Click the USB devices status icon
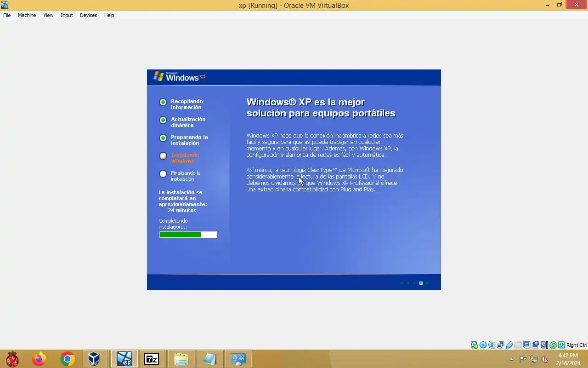The image size is (588, 368). point(509,345)
